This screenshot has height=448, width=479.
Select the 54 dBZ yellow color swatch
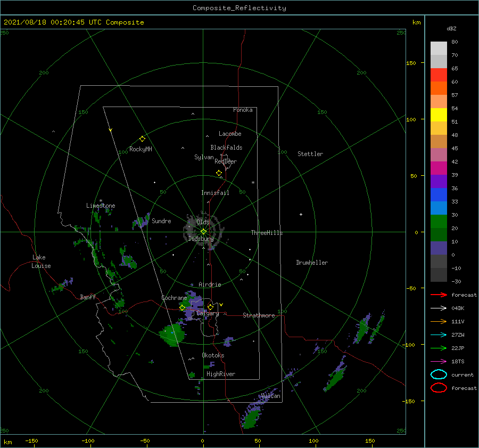pos(439,115)
